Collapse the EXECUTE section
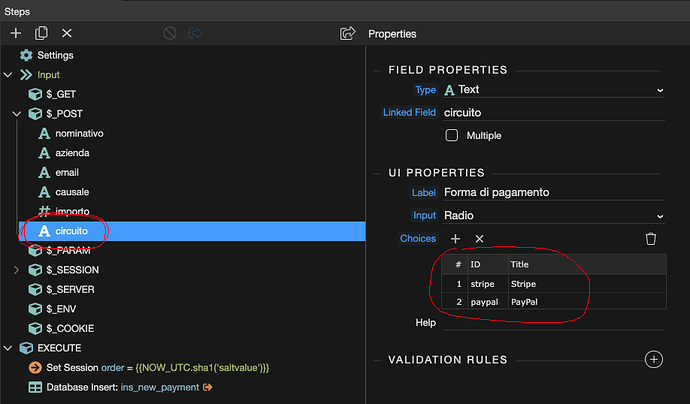Screen dimensions: 690x404 click(9, 348)
